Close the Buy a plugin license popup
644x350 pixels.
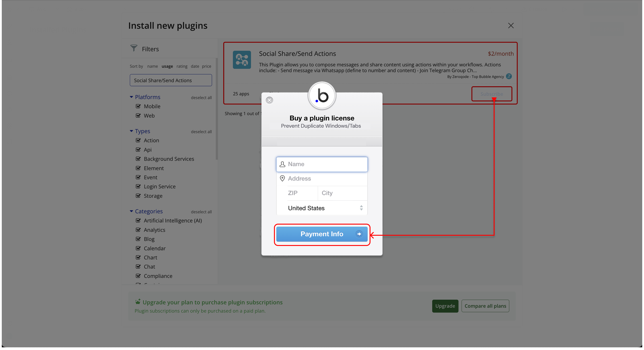(x=269, y=100)
